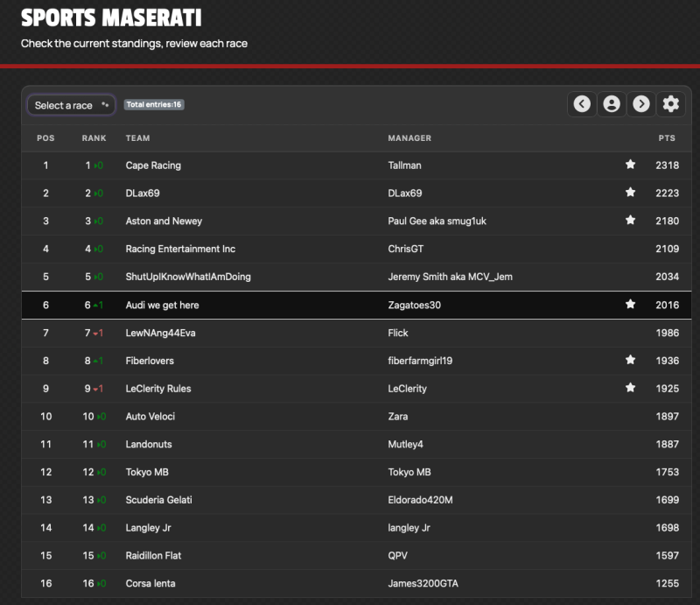The height and width of the screenshot is (605, 700).
Task: Click the MANAGER column header
Action: tap(409, 138)
